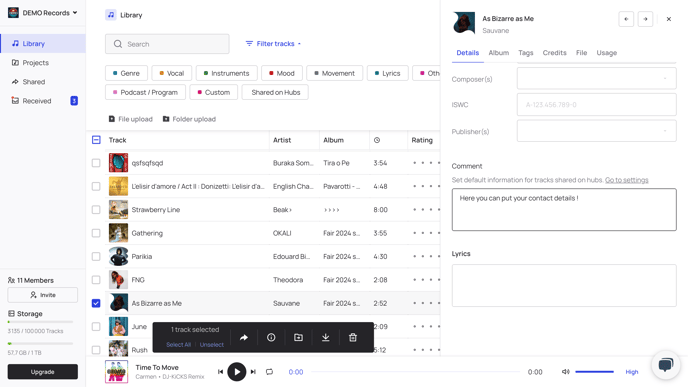Screen dimensions: 688x387
Task: Add selected track to project folder
Action: click(298, 337)
